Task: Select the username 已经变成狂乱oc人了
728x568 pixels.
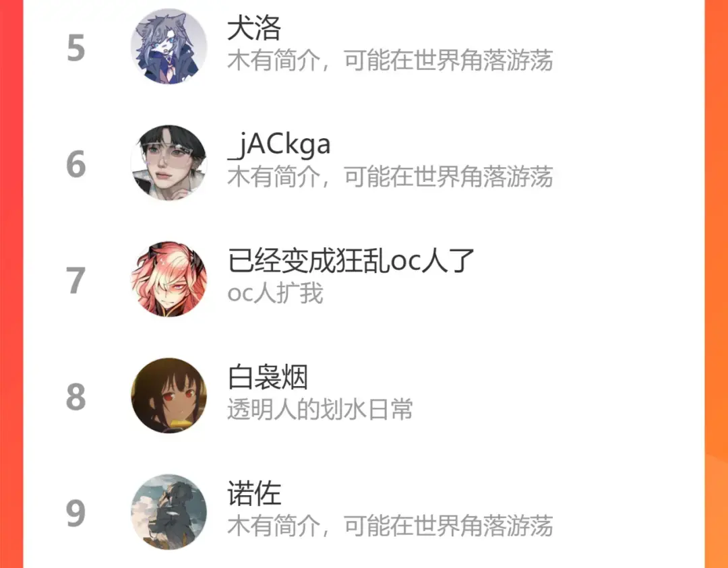Action: [351, 261]
